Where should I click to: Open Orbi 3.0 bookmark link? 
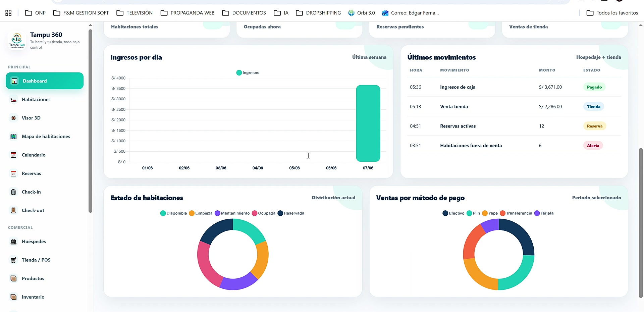point(362,13)
